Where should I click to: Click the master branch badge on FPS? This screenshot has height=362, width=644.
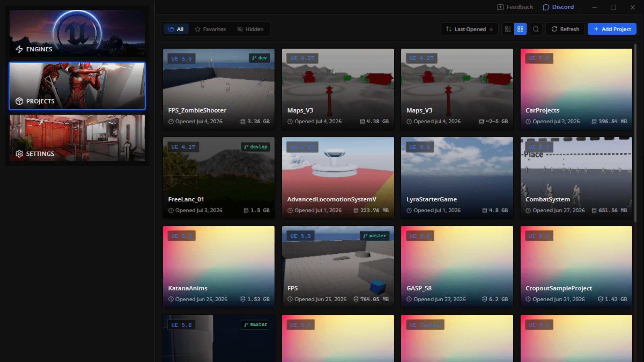(x=375, y=236)
